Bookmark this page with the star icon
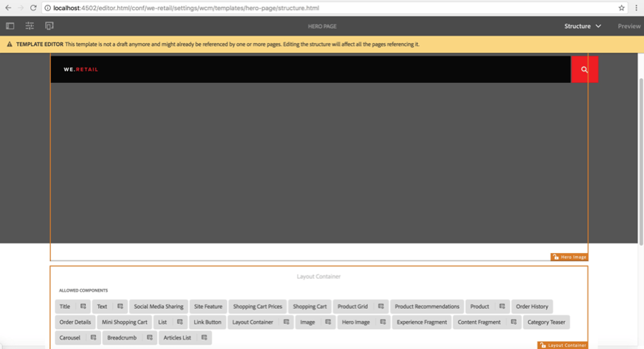Viewport: 644px width, 349px height. (x=622, y=8)
